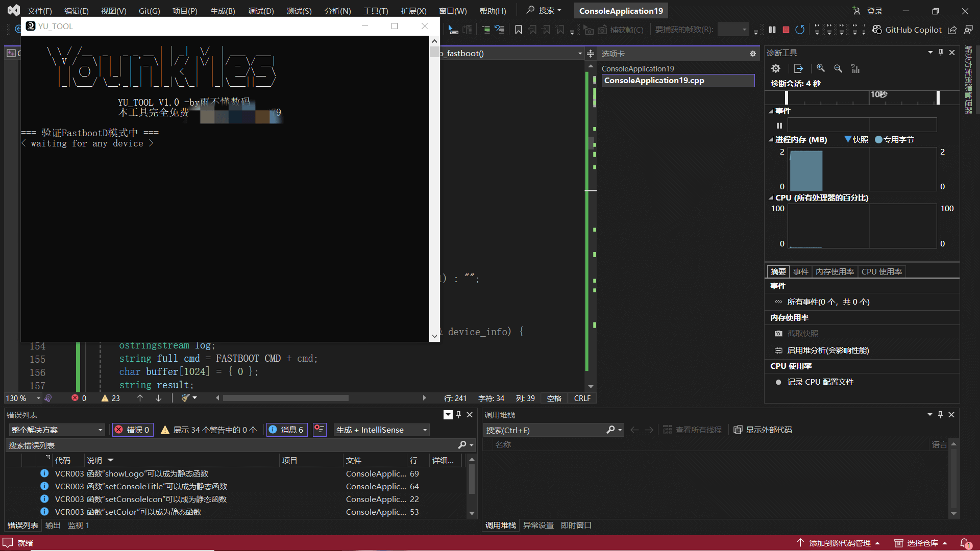Viewport: 980px width, 551px height.
Task: Open notifications bell in status bar
Action: (x=966, y=543)
